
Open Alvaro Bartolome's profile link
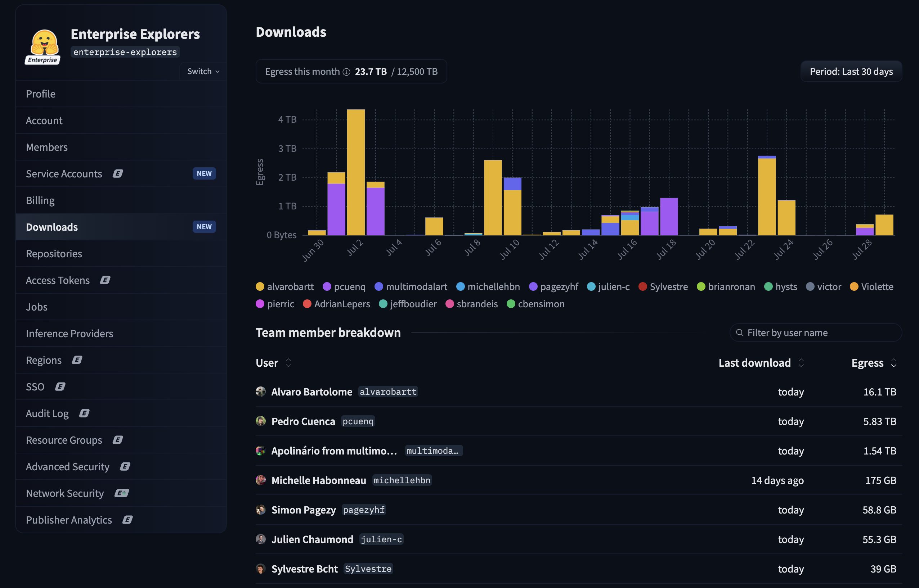click(312, 392)
